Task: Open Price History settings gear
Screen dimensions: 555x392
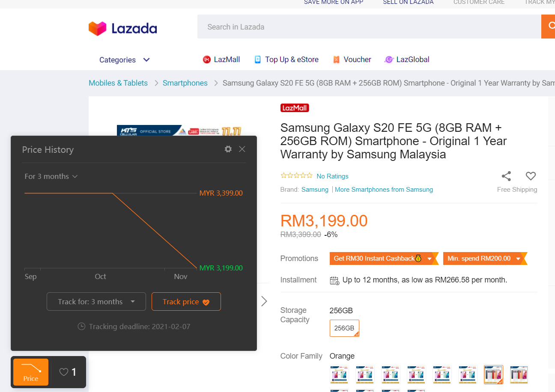Action: click(228, 149)
